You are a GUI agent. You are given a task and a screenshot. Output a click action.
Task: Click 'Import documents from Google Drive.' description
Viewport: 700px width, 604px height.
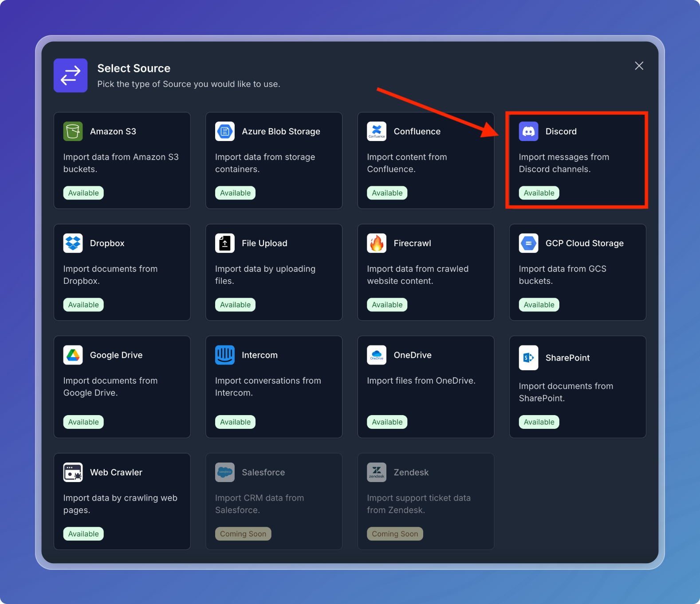click(x=110, y=387)
